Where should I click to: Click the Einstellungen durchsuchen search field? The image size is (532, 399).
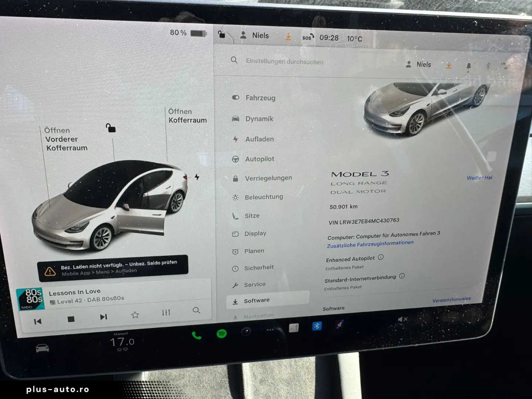(x=284, y=61)
